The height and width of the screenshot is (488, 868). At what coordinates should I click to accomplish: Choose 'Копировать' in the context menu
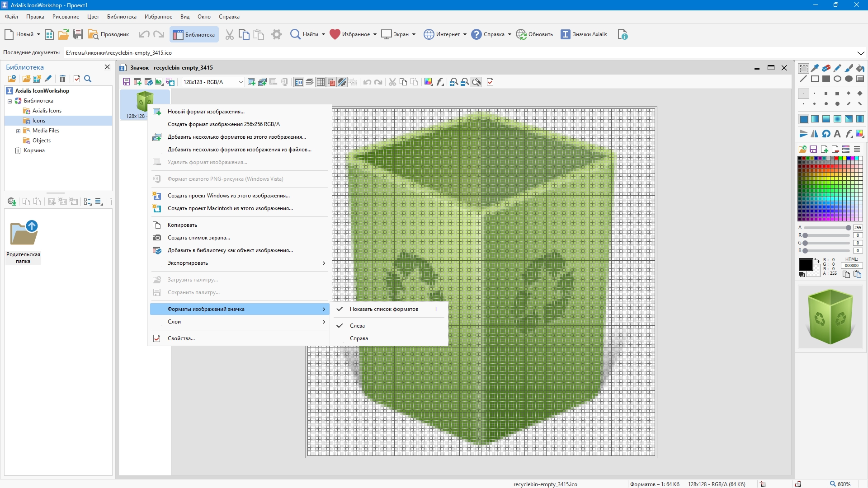pyautogui.click(x=182, y=225)
